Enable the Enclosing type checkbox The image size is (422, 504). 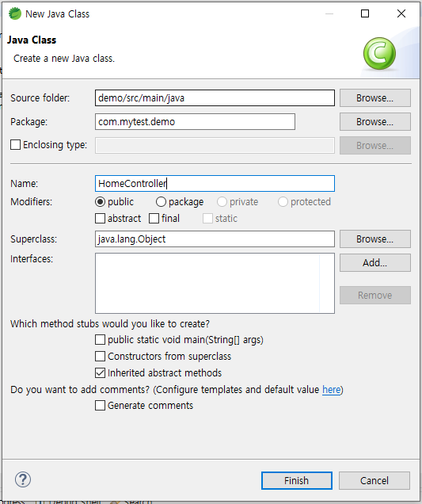tap(15, 145)
